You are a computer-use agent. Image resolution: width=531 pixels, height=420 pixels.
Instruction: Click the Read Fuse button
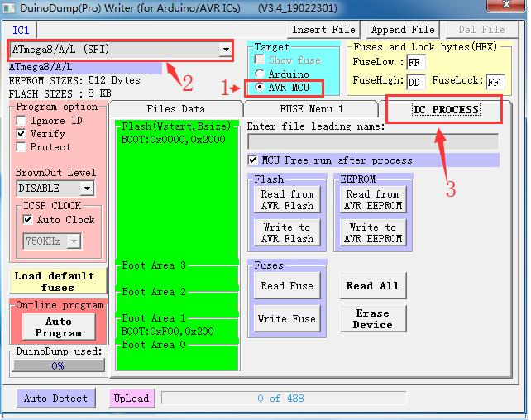tap(287, 286)
